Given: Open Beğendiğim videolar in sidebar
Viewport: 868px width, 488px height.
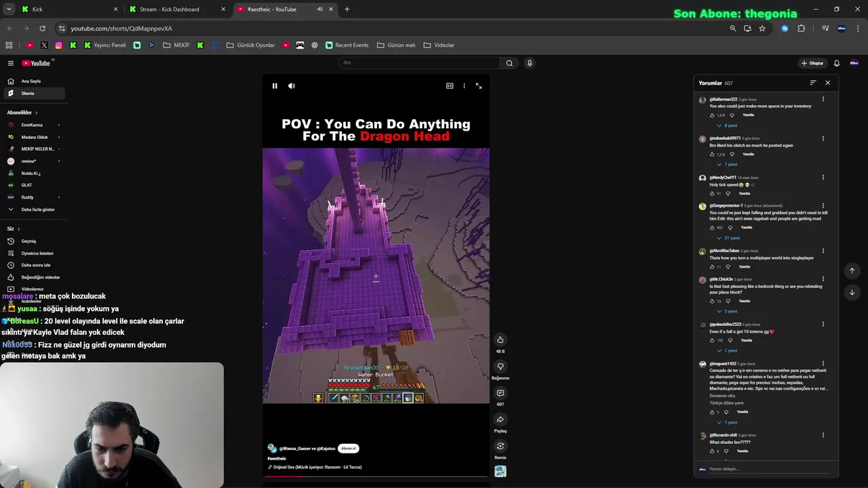Looking at the screenshot, I should [x=33, y=277].
